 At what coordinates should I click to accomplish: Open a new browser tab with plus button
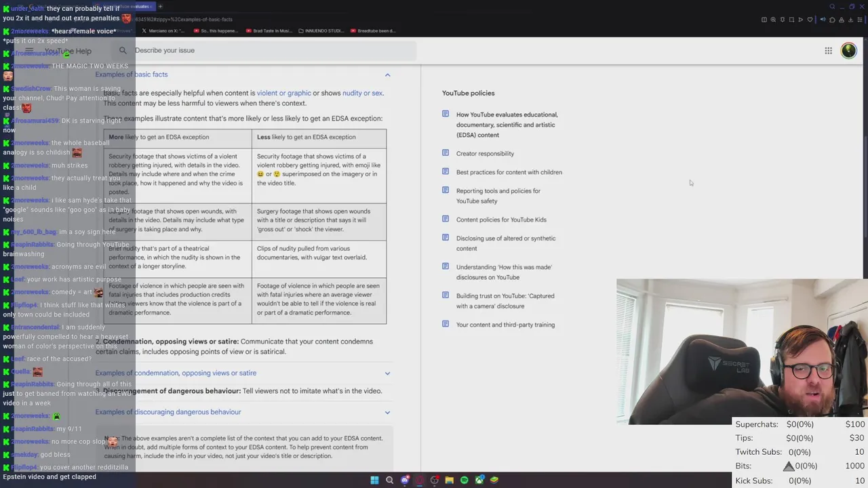pyautogui.click(x=160, y=7)
